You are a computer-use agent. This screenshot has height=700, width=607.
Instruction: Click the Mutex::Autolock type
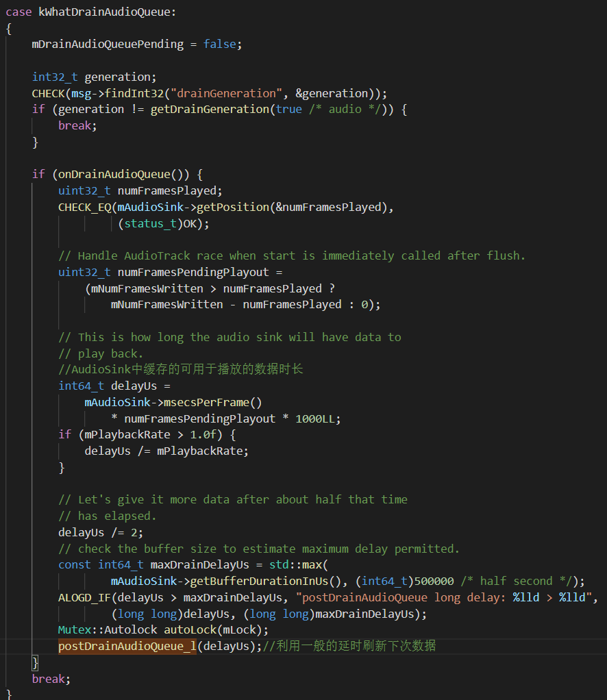pos(107,630)
